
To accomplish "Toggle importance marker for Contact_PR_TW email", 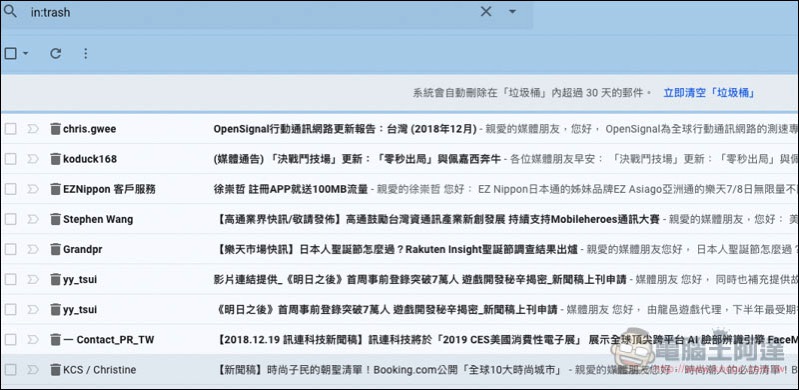I will (33, 340).
